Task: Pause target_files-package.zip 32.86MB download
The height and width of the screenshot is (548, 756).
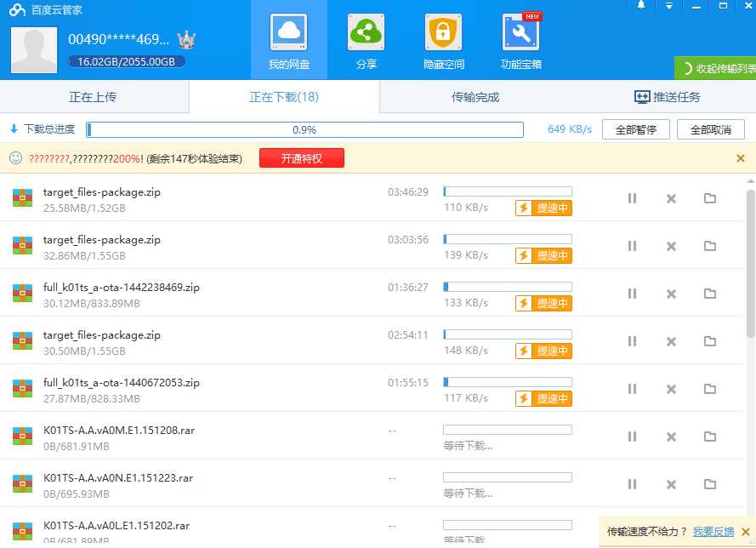Action: (x=632, y=246)
